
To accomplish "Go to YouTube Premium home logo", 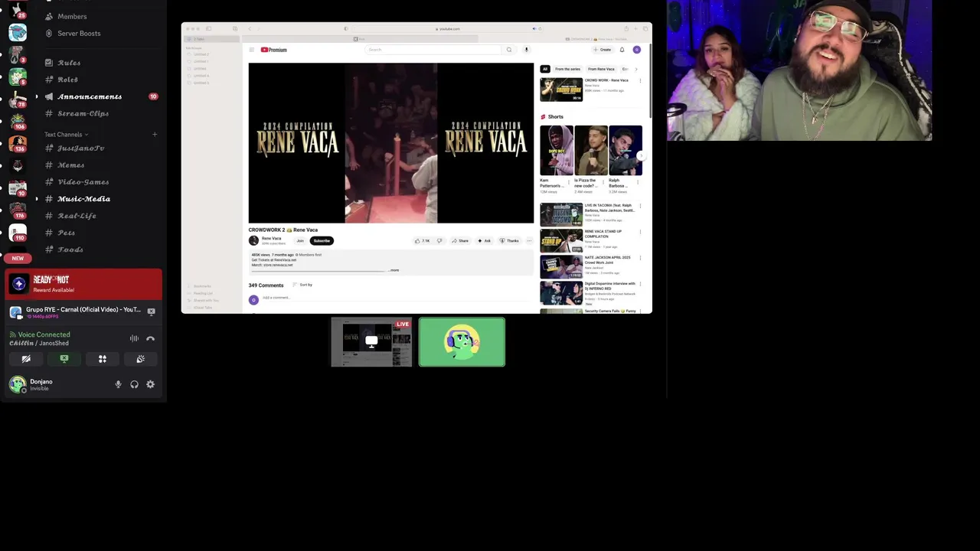I will 274,50.
